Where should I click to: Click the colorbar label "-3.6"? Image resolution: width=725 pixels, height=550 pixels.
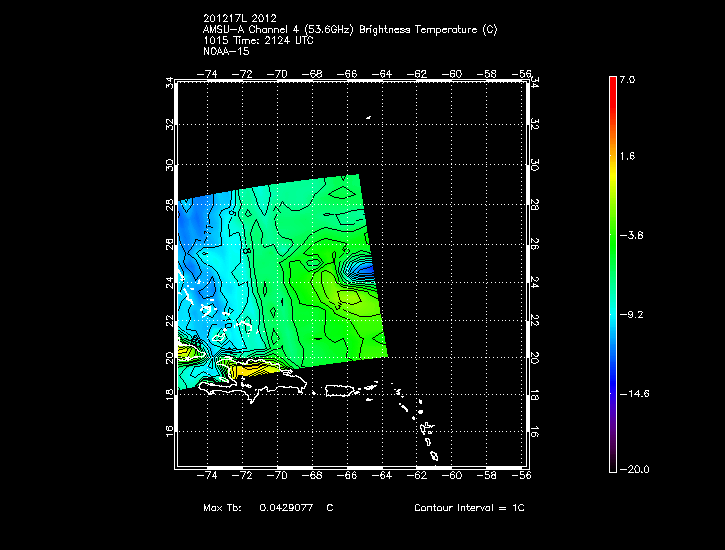pyautogui.click(x=631, y=235)
